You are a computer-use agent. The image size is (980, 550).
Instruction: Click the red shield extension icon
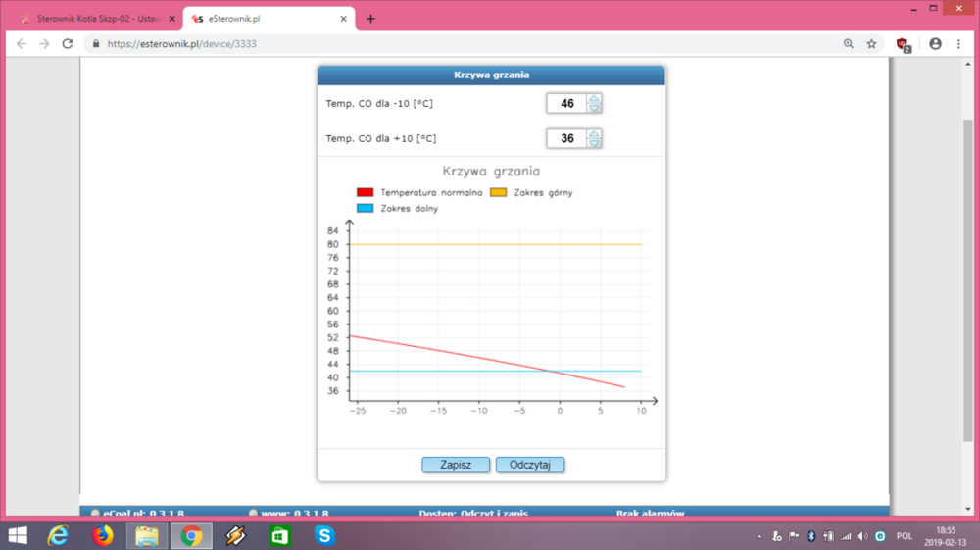(903, 44)
